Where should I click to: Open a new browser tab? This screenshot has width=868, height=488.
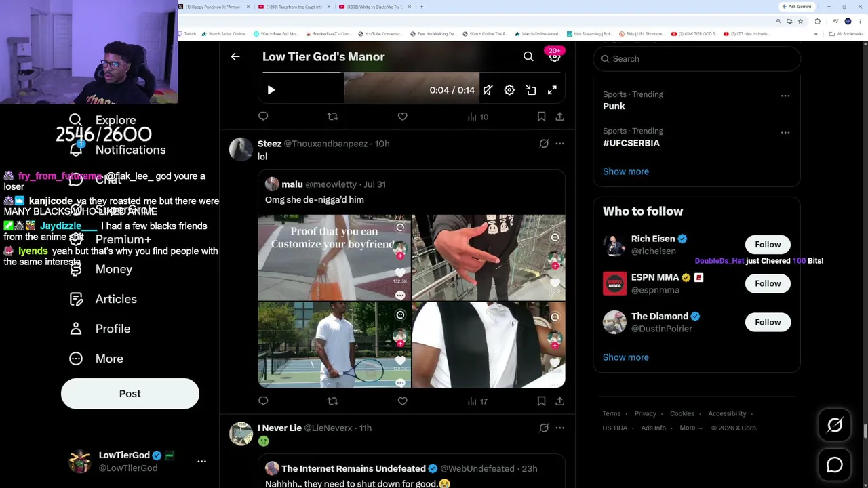pyautogui.click(x=422, y=7)
